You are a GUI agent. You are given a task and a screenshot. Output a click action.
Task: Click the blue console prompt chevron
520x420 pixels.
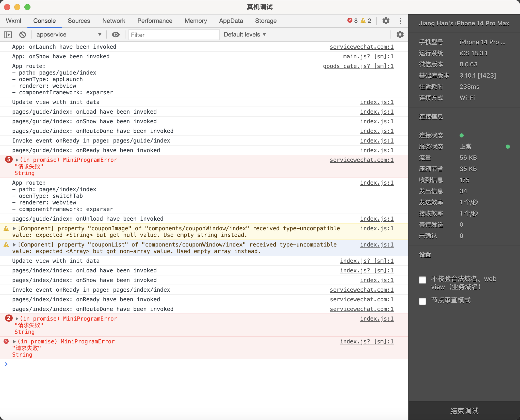click(6, 364)
